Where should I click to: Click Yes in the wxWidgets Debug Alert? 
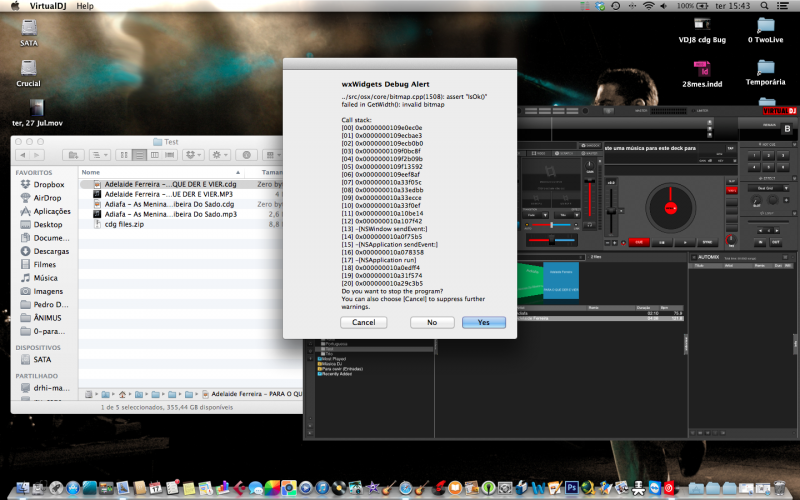tap(484, 322)
